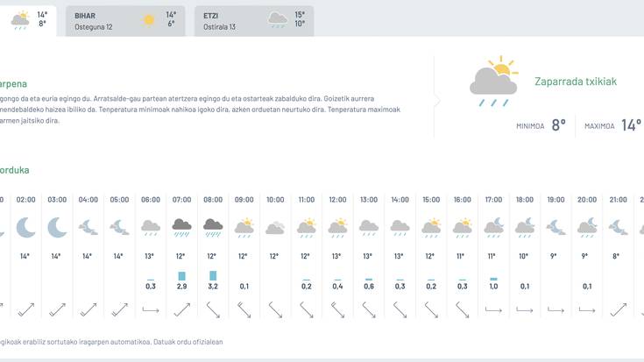Click the precipitation bar above 1,0
This screenshot has height=362, width=644.
point(493,279)
